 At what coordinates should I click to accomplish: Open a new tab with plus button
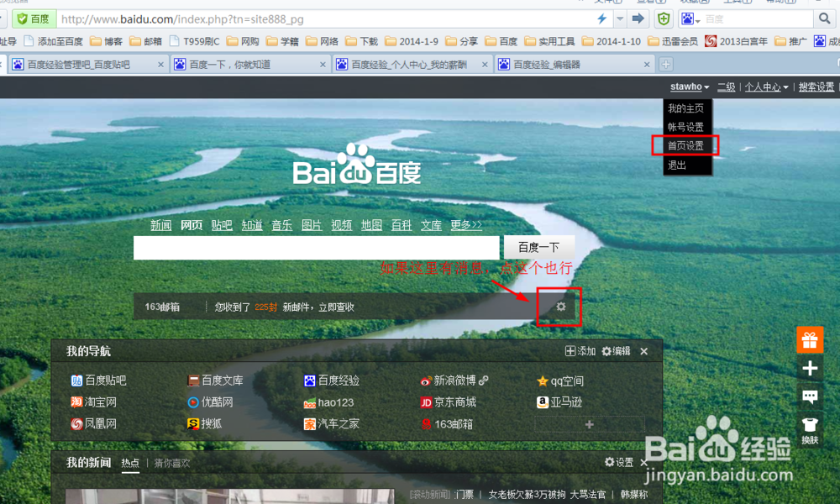click(x=665, y=65)
